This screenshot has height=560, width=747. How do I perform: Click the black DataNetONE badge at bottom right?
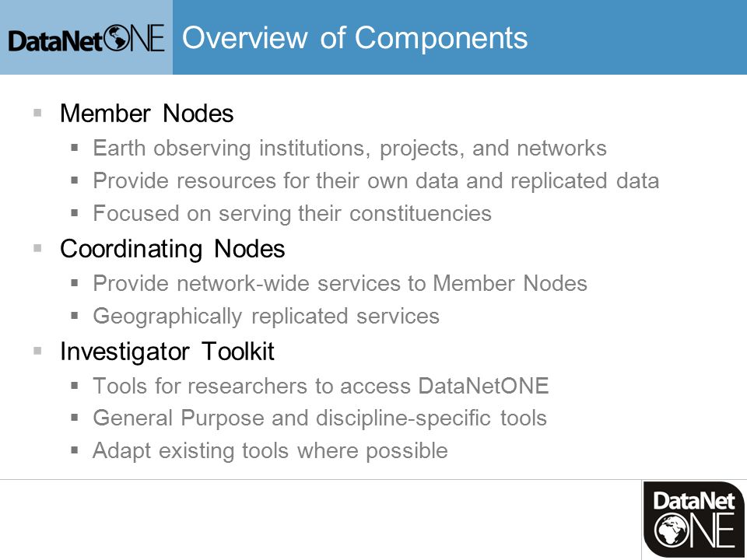coord(694,519)
